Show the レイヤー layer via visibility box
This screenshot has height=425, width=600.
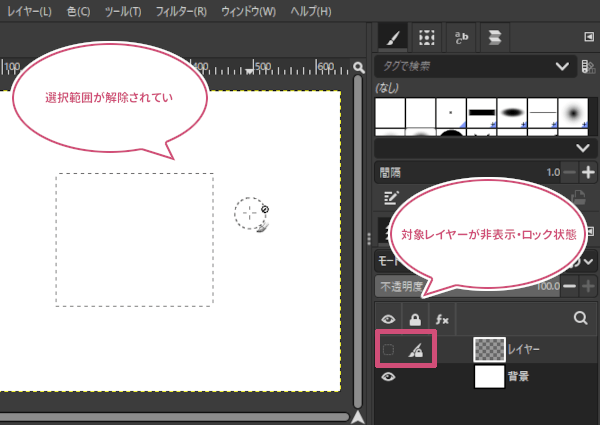pos(388,349)
